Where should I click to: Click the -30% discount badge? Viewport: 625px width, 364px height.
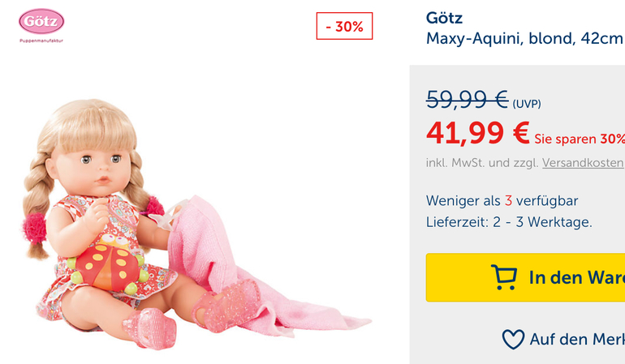point(344,26)
